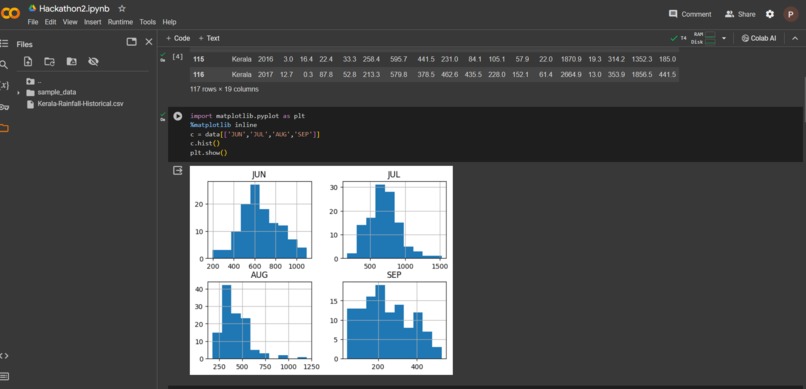Image resolution: width=806 pixels, height=389 pixels.
Task: Open the File menu
Action: pyautogui.click(x=33, y=22)
